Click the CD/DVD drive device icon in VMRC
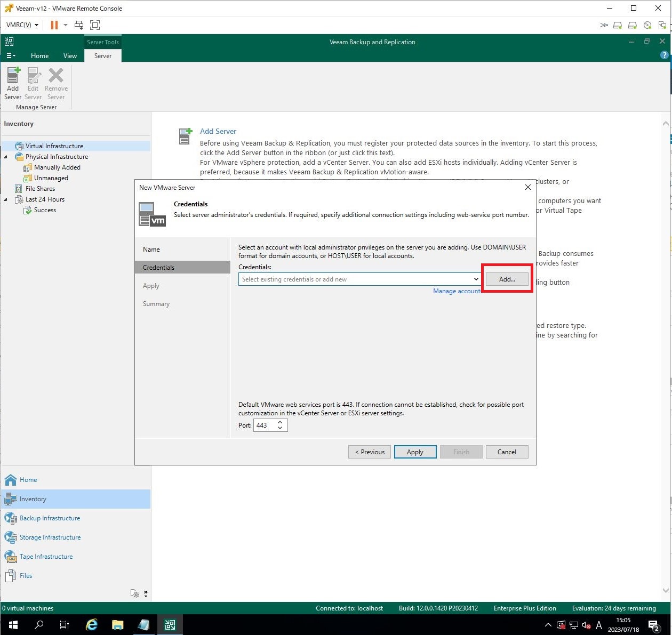 tap(647, 25)
